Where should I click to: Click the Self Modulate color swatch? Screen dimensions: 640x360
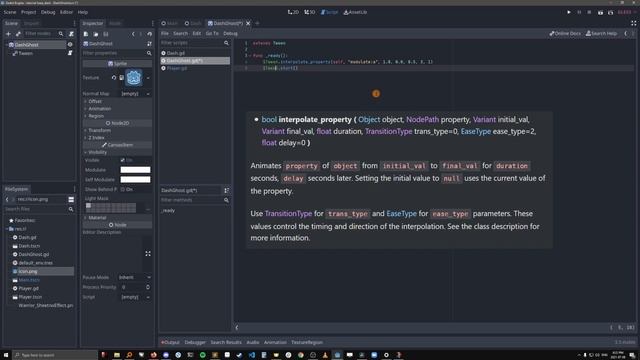coord(136,180)
